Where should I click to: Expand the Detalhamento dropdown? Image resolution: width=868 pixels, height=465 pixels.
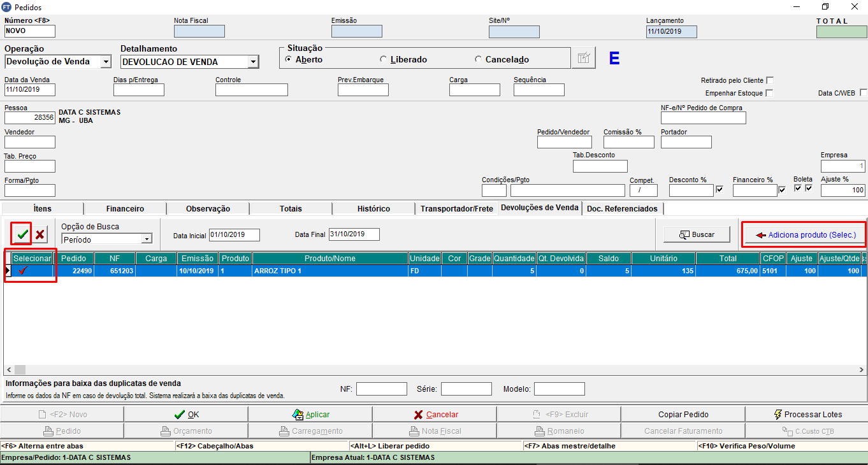253,62
